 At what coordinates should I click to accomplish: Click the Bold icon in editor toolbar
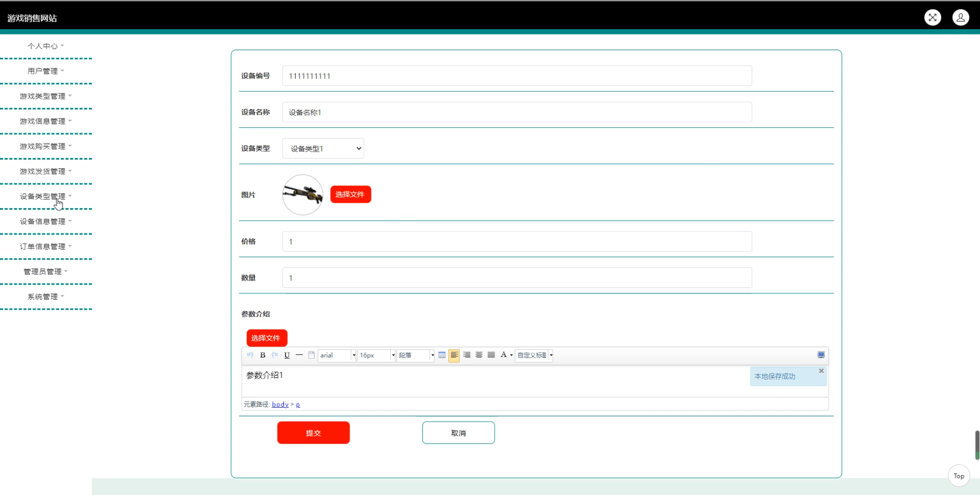click(x=263, y=355)
